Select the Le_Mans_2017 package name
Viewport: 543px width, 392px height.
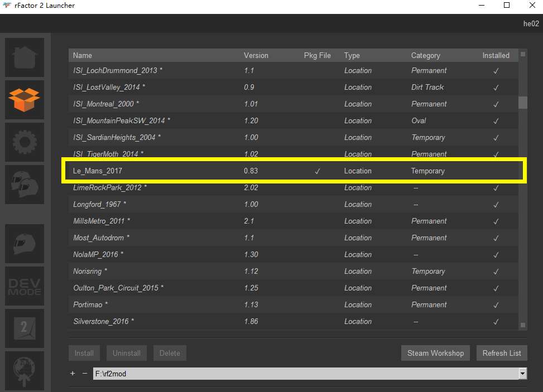[98, 171]
